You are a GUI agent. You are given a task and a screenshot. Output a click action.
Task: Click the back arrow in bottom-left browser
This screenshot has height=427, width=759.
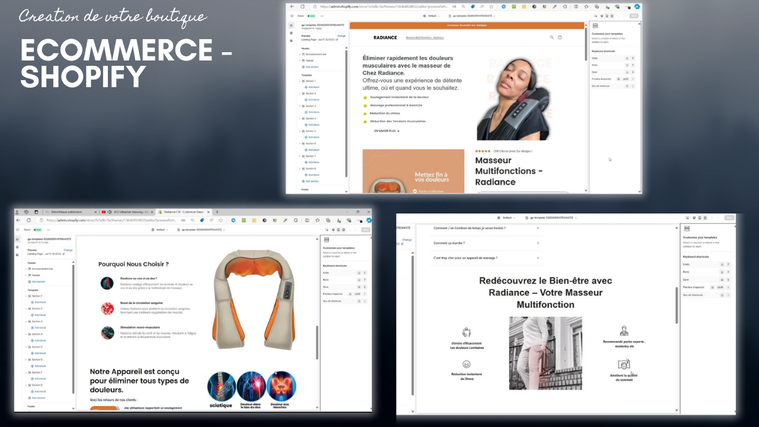point(18,220)
